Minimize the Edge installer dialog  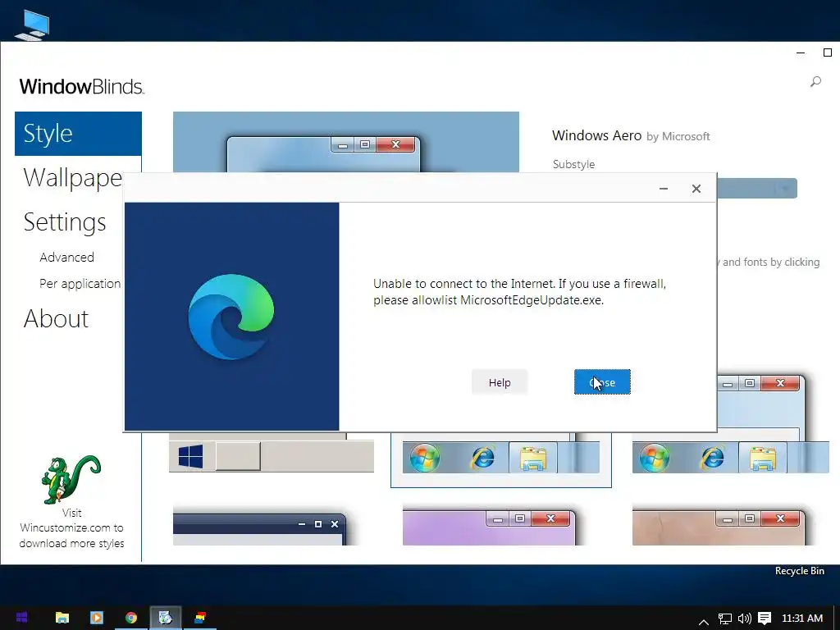click(x=663, y=189)
